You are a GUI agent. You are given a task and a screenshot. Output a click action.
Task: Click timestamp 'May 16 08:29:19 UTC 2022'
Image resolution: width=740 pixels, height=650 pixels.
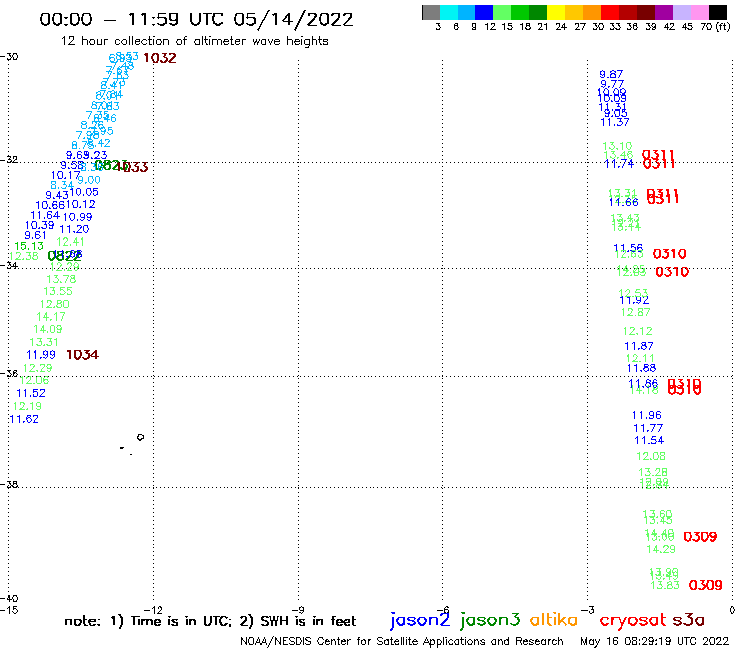coord(655,641)
